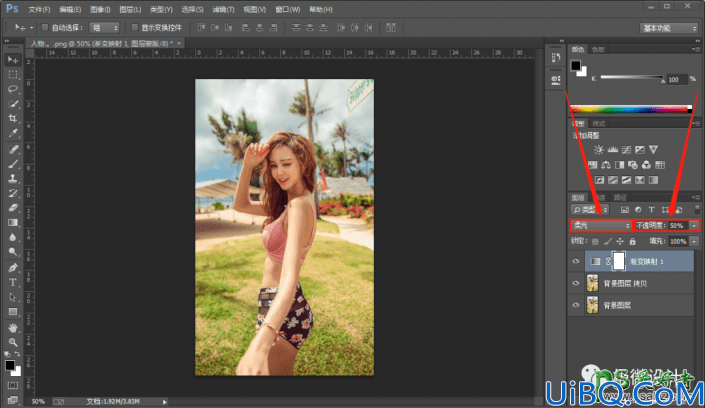Hide the 背景图层 layer
The width and height of the screenshot is (705, 408).
pos(576,305)
